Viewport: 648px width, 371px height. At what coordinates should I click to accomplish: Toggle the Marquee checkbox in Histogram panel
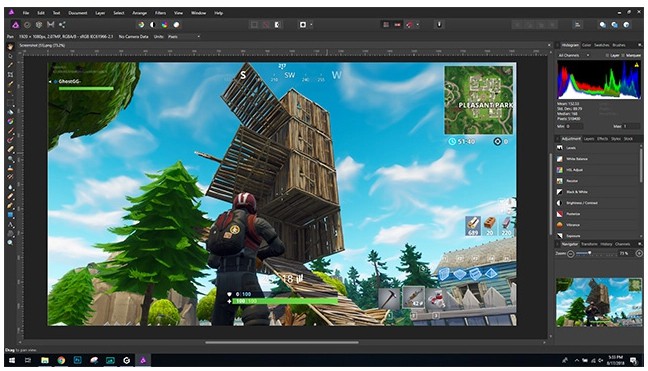(623, 55)
